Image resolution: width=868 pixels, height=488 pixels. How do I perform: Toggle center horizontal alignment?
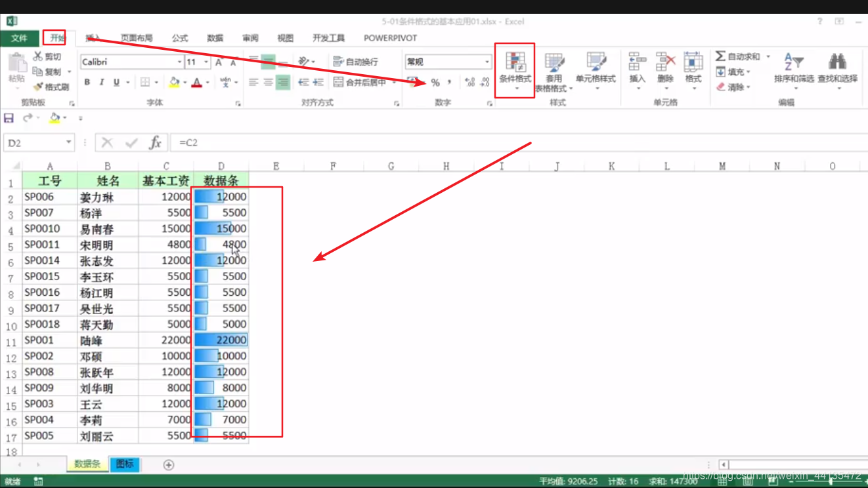[269, 83]
